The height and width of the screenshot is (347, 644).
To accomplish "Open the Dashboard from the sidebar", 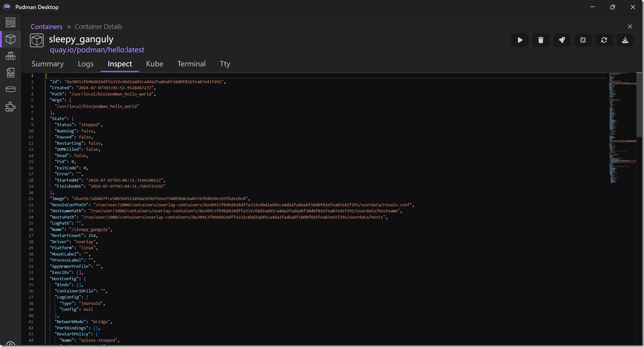I will [x=11, y=22].
